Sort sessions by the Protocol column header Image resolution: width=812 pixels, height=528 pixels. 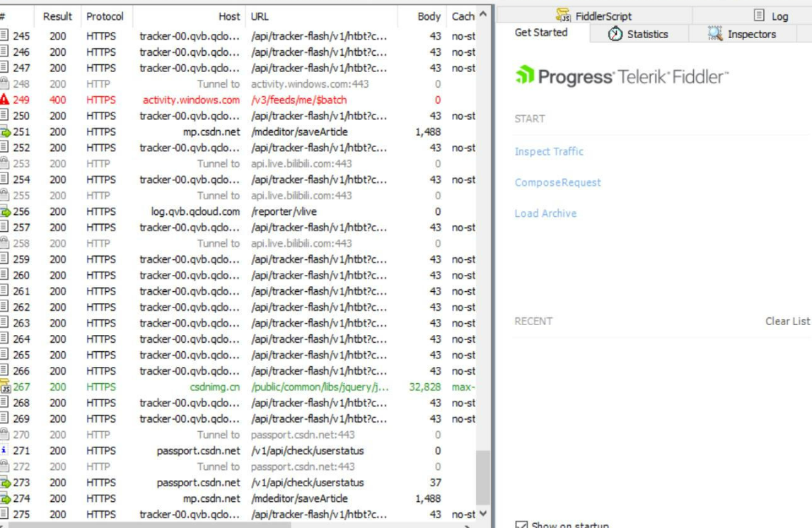(105, 16)
